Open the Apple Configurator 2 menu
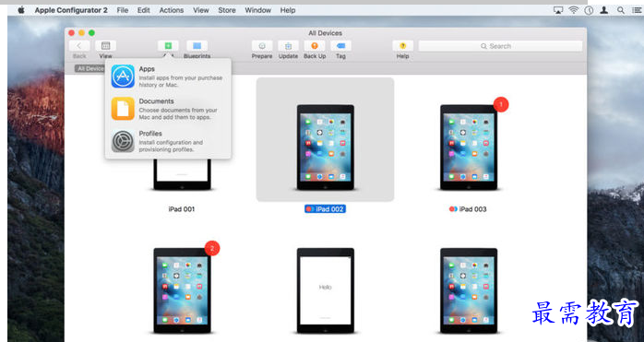 71,10
